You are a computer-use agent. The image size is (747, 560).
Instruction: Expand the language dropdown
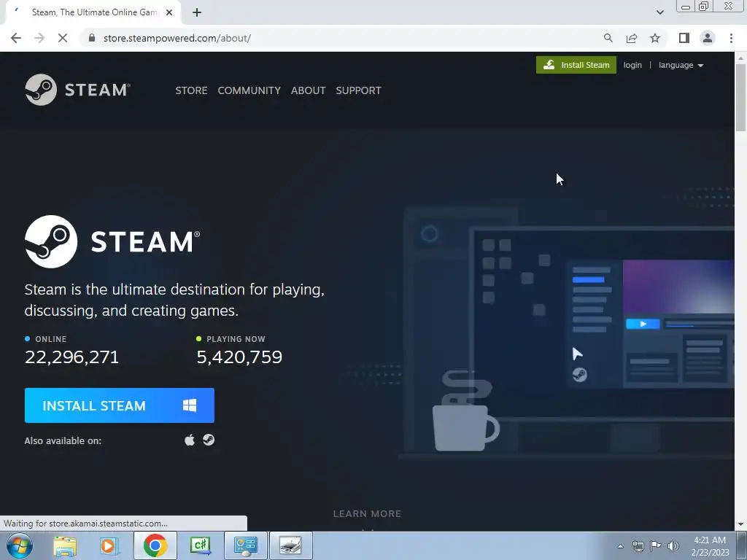(x=681, y=65)
